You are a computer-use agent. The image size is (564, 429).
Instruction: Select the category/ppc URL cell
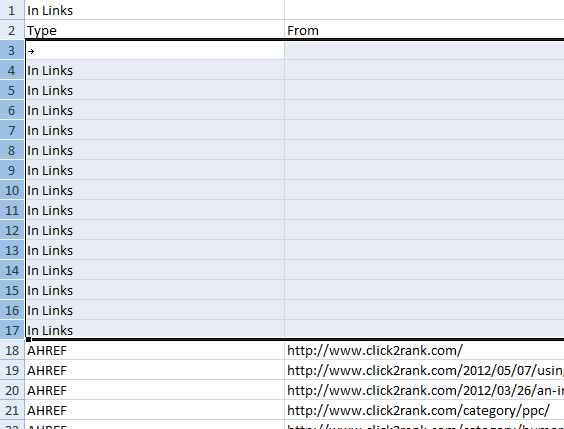click(424, 410)
